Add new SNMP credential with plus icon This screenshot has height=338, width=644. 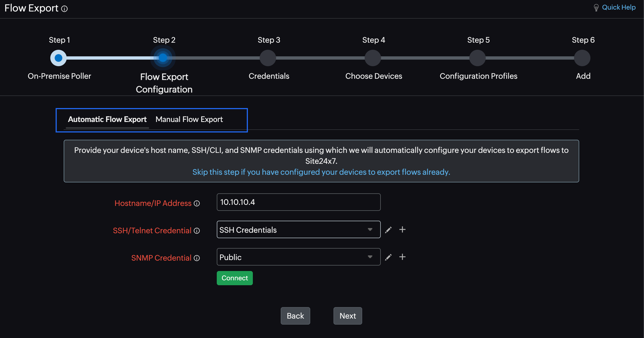(x=402, y=257)
